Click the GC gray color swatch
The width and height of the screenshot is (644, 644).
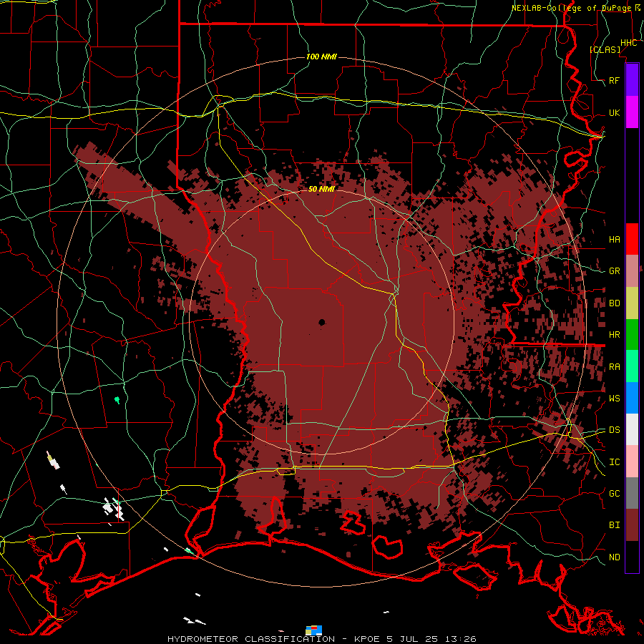[x=632, y=493]
